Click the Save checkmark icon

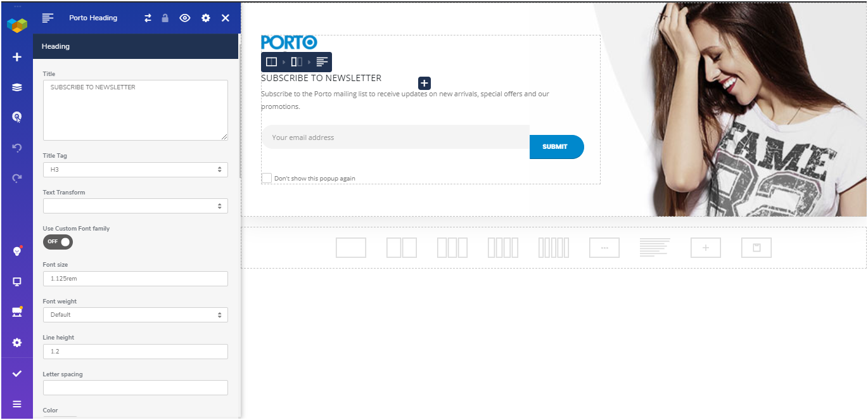[x=17, y=374]
